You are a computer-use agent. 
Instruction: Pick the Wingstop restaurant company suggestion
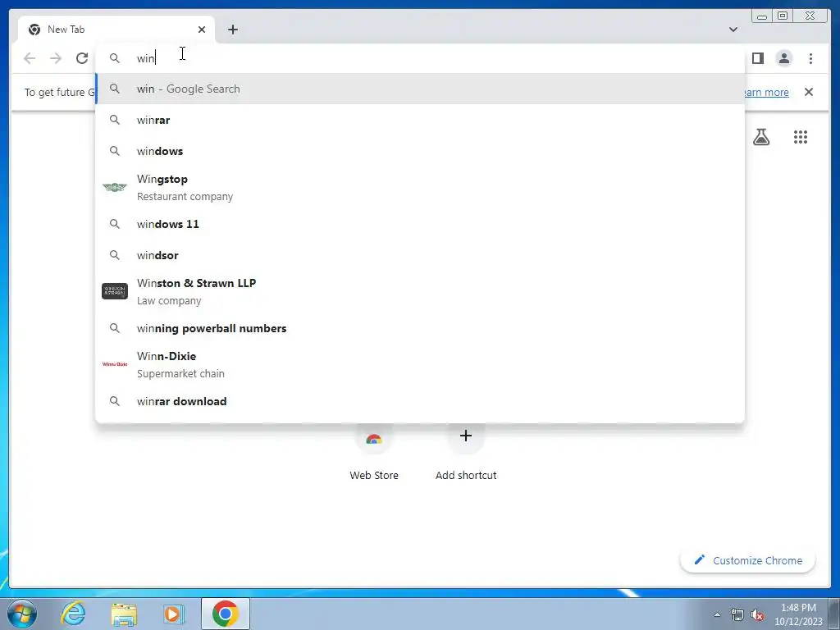[420, 188]
